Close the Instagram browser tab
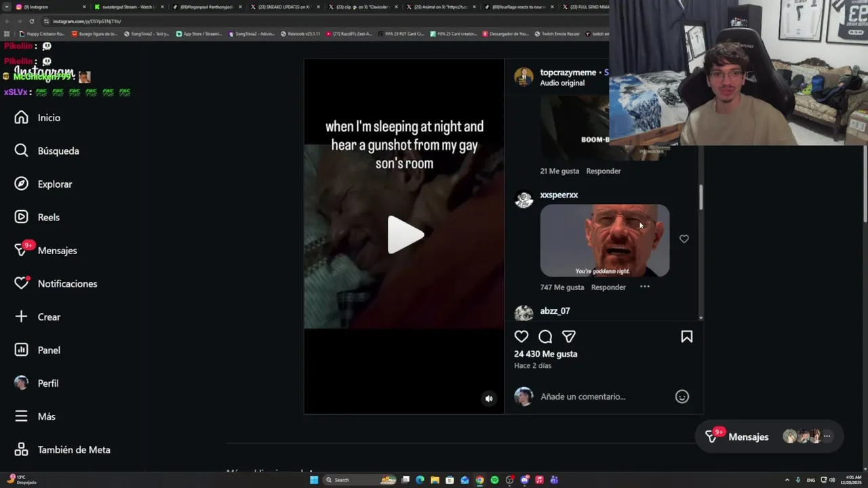 coord(85,7)
